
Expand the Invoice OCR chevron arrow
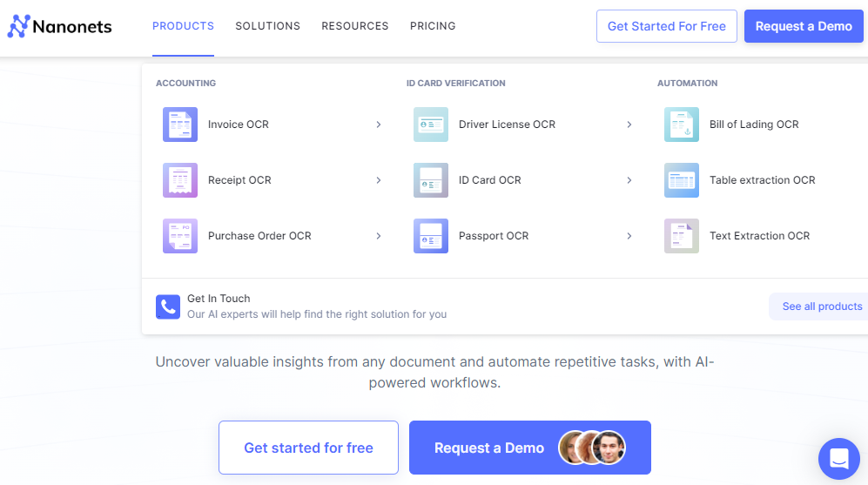pos(379,125)
